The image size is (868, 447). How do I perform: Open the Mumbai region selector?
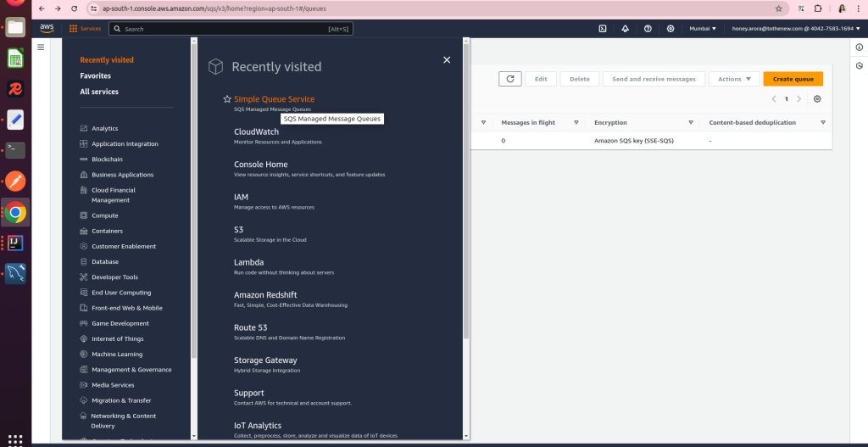point(703,29)
